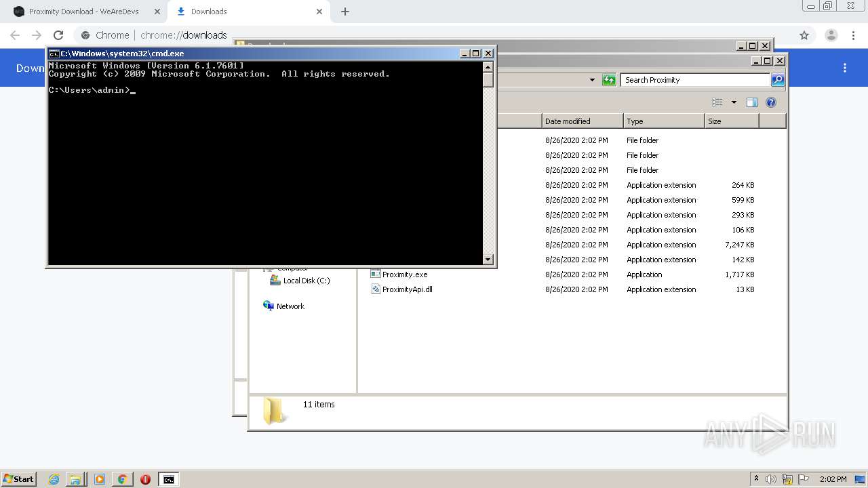The height and width of the screenshot is (488, 868).
Task: Click the 599 KB size cell
Action: coord(743,200)
